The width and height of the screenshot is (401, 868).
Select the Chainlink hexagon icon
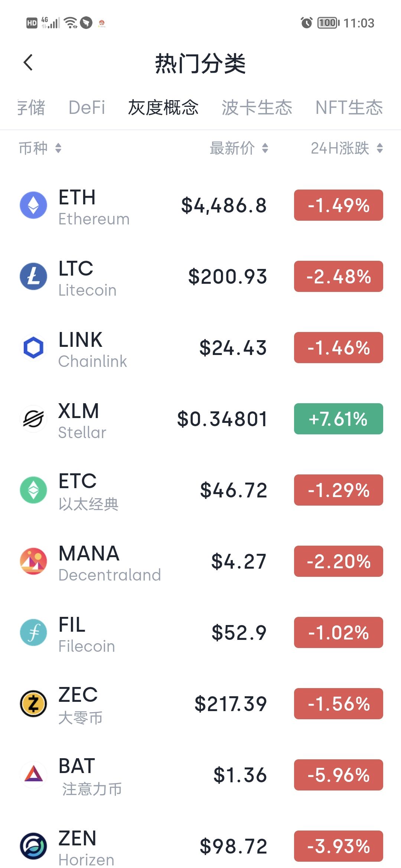coord(33,348)
